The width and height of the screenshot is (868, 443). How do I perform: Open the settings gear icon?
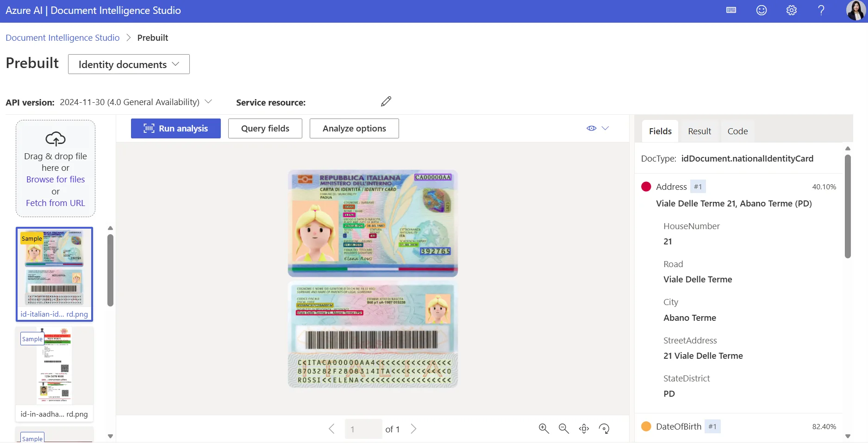[792, 10]
